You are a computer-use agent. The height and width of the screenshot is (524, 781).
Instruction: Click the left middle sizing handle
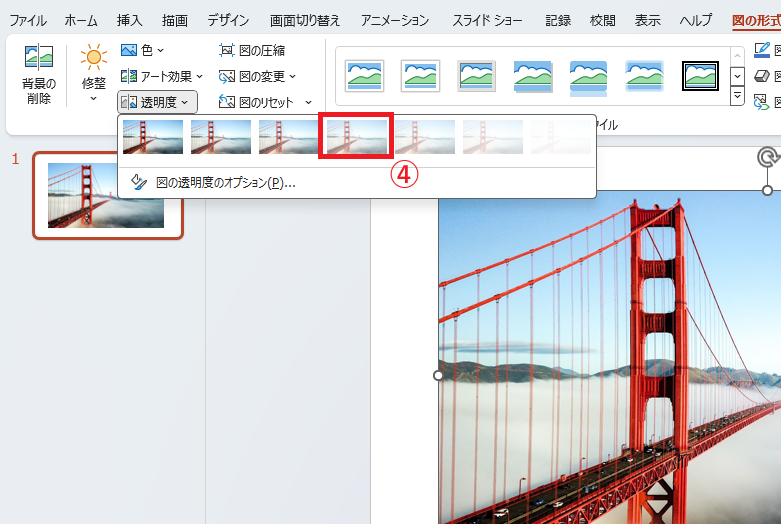(438, 375)
